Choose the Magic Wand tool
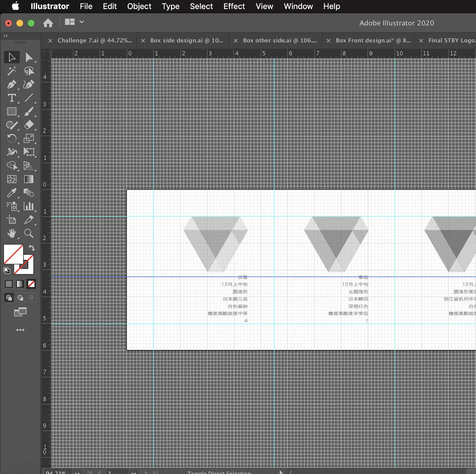This screenshot has width=476, height=474. point(12,71)
